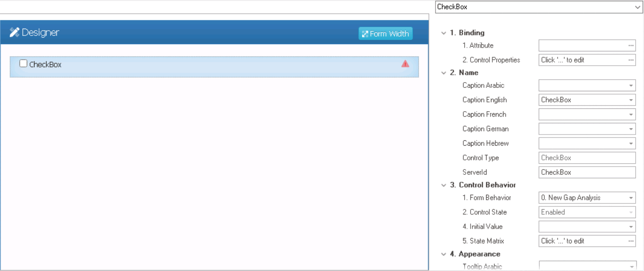Viewport: 644px width, 271px height.
Task: Select the 'Caption French' property label
Action: click(x=484, y=115)
